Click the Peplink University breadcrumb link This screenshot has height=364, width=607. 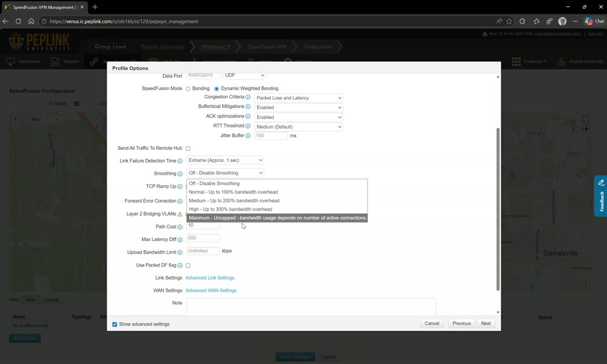(x=162, y=47)
